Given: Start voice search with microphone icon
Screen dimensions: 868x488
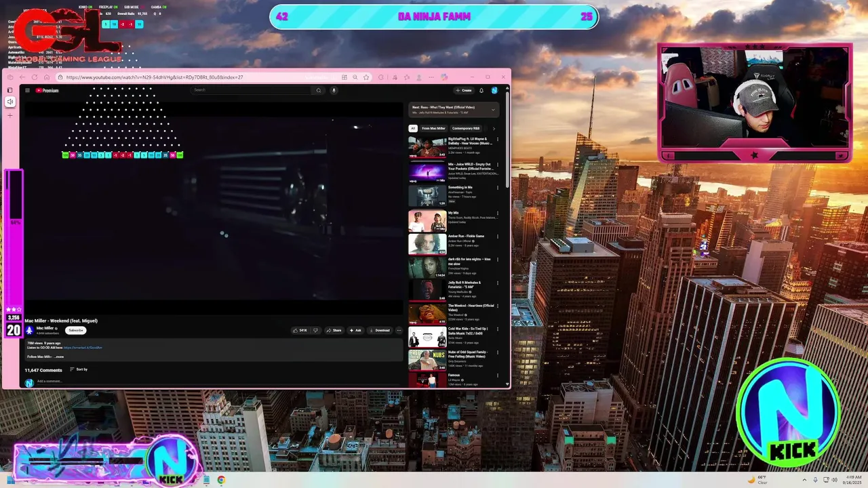Looking at the screenshot, I should 334,90.
